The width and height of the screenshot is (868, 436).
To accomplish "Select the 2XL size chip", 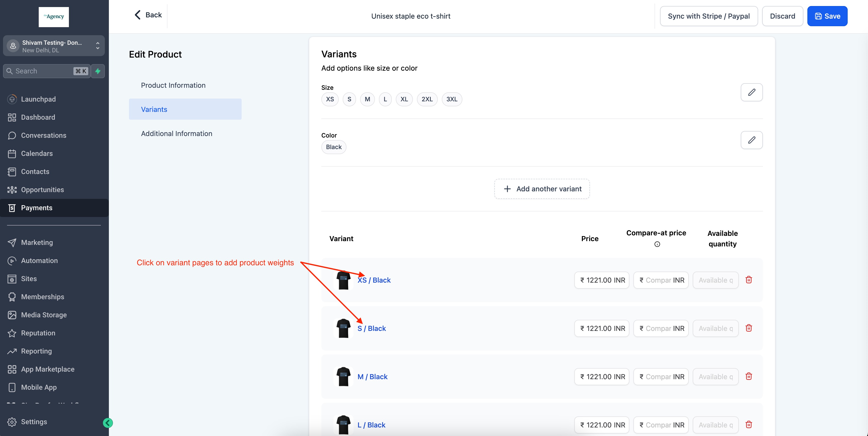I will coord(427,99).
